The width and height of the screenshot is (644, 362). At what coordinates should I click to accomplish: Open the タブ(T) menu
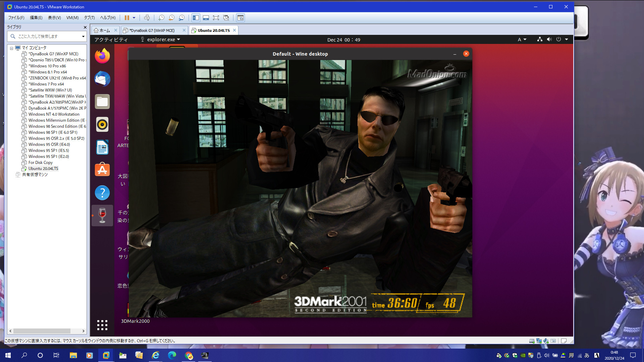(89, 18)
